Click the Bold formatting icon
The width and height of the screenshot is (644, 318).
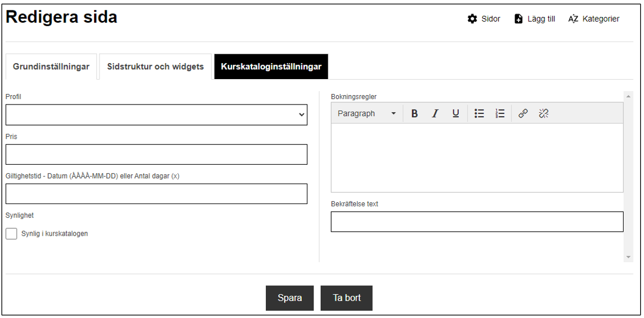tap(415, 113)
